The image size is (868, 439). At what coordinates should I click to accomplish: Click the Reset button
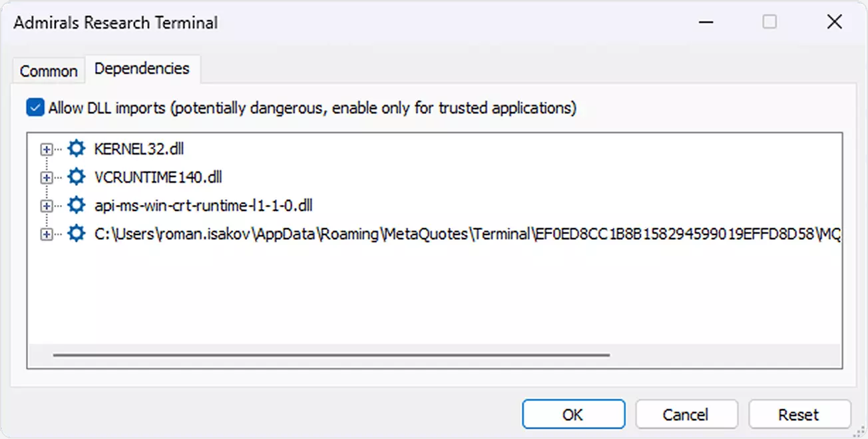pos(799,414)
